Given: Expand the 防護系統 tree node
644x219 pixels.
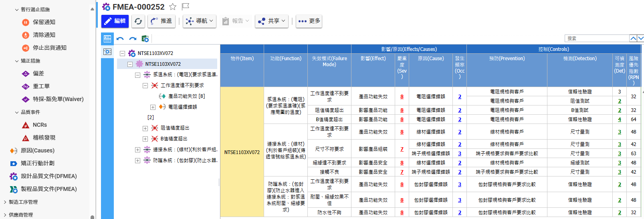Looking at the screenshot, I should click(137, 160).
